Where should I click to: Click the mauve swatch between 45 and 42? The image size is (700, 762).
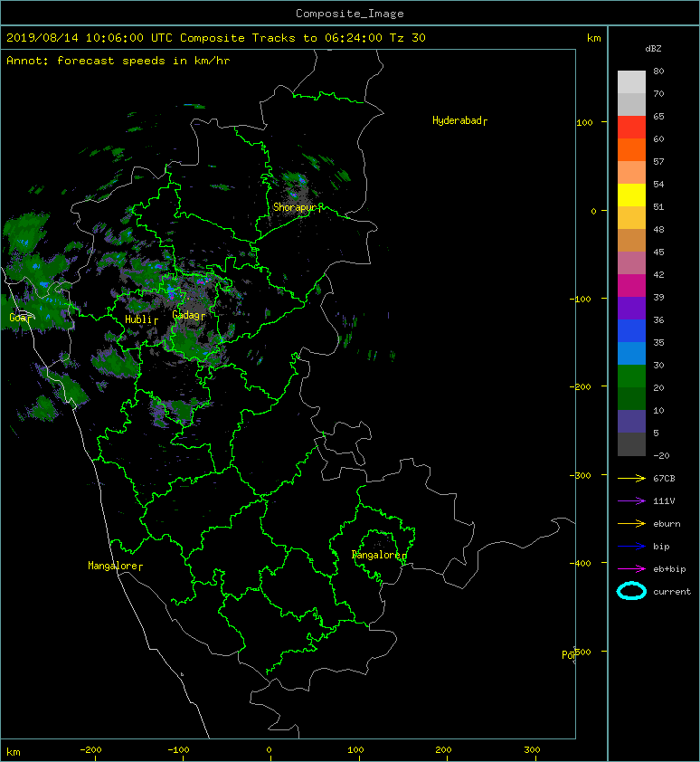[631, 263]
